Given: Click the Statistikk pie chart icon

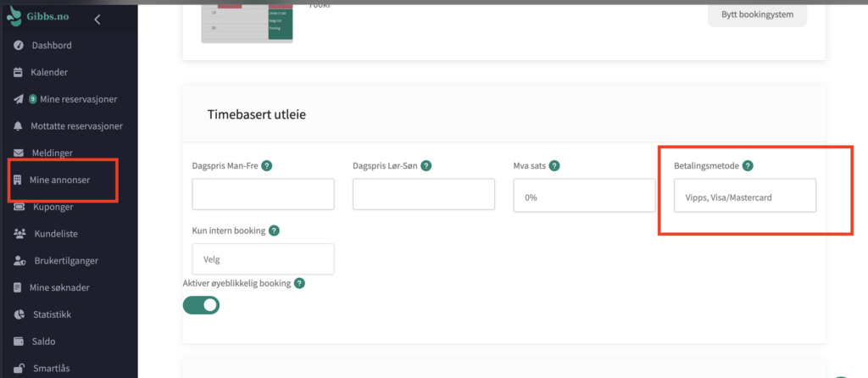Looking at the screenshot, I should [x=18, y=314].
